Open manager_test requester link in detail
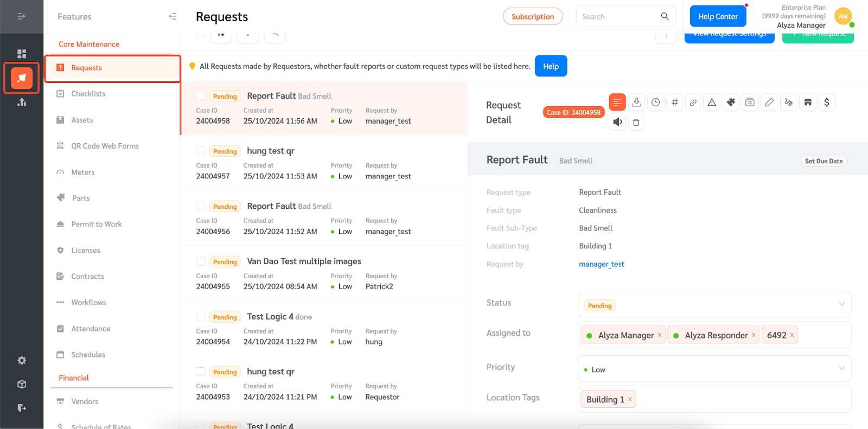Viewport: 868px width, 429px height. pyautogui.click(x=601, y=264)
